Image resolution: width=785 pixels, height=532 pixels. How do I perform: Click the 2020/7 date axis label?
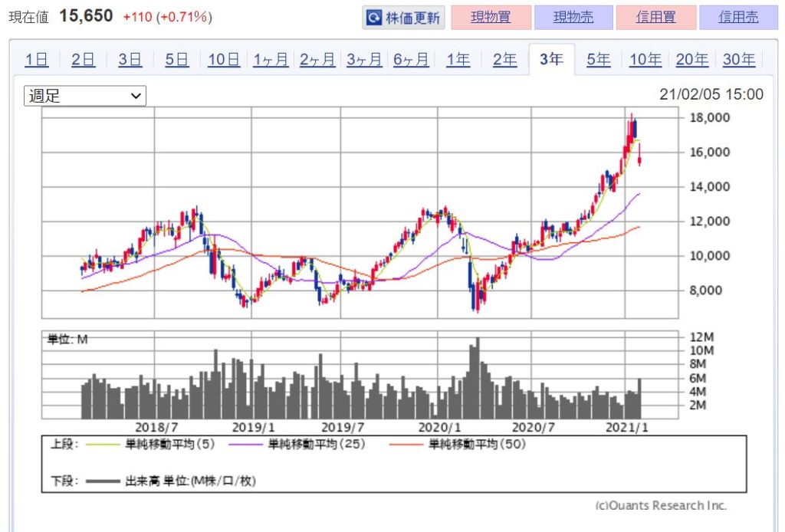pos(534,428)
